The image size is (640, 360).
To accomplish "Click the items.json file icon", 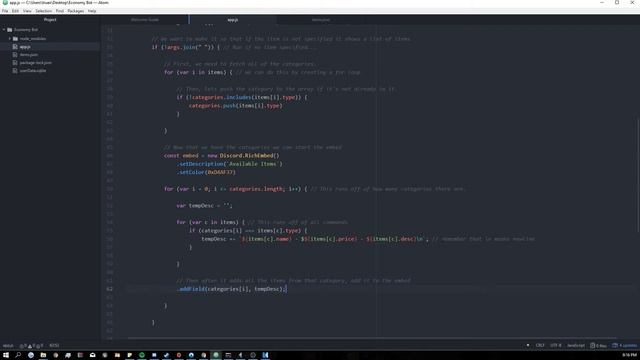I will point(15,55).
